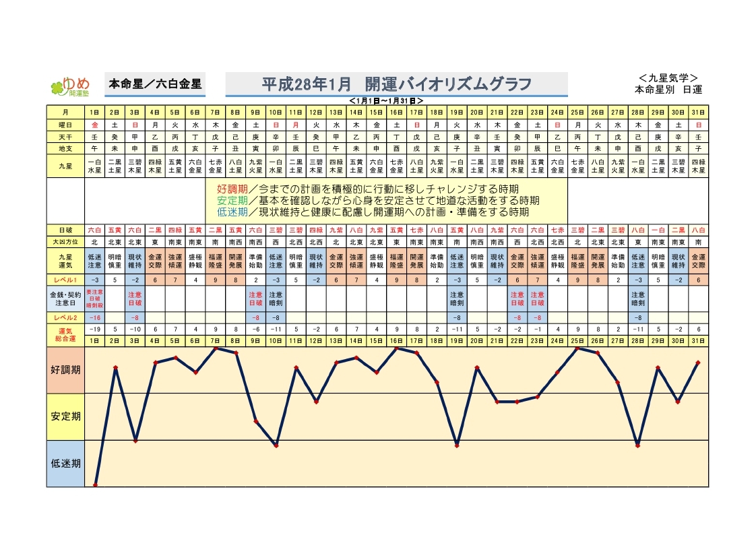Select the 天干 row header
The image size is (756, 535).
click(x=65, y=137)
